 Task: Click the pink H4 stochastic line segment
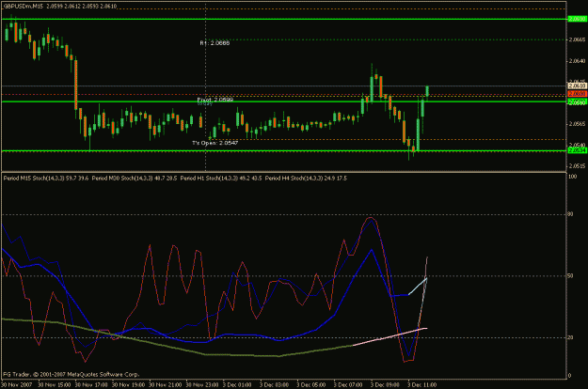(390, 336)
